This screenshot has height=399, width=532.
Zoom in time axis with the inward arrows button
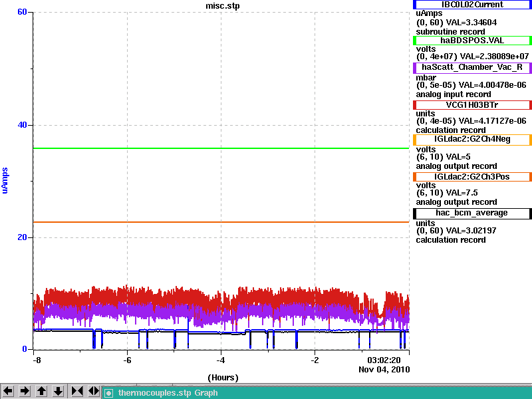[x=77, y=391]
